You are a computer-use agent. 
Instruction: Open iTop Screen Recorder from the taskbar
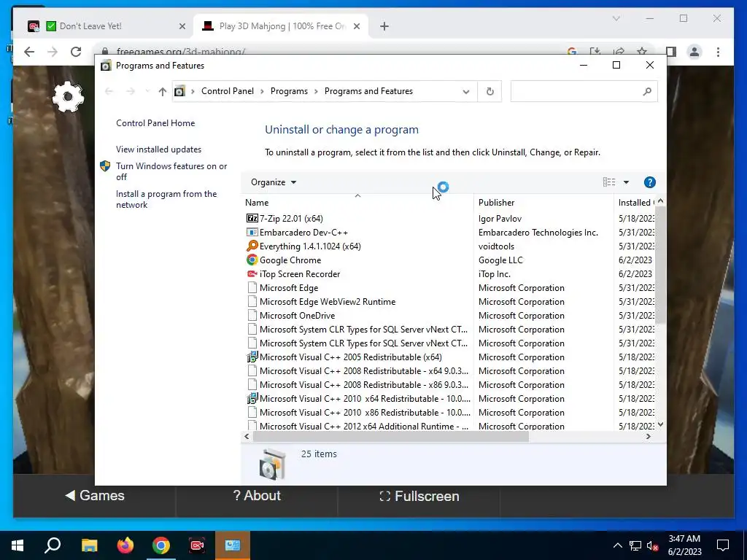click(197, 545)
